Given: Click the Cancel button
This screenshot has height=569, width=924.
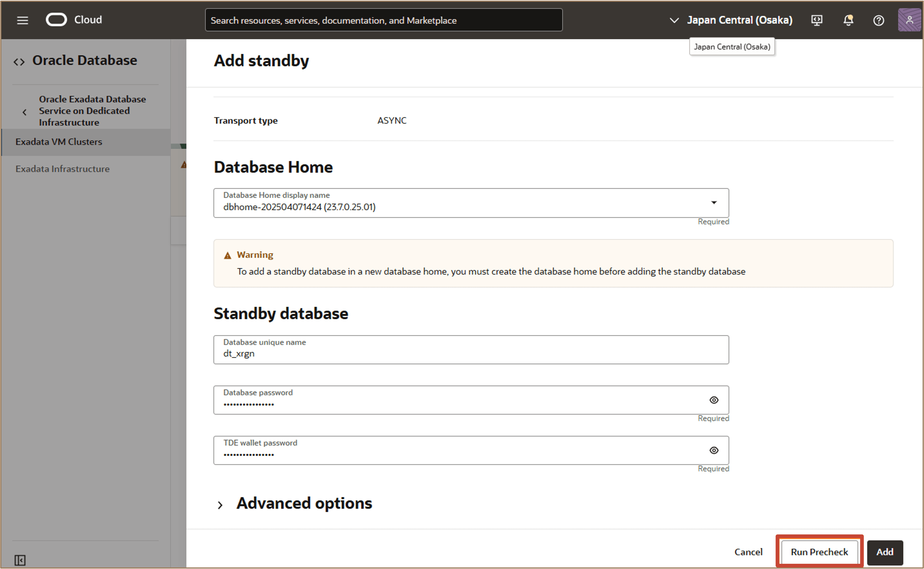Looking at the screenshot, I should coord(748,552).
